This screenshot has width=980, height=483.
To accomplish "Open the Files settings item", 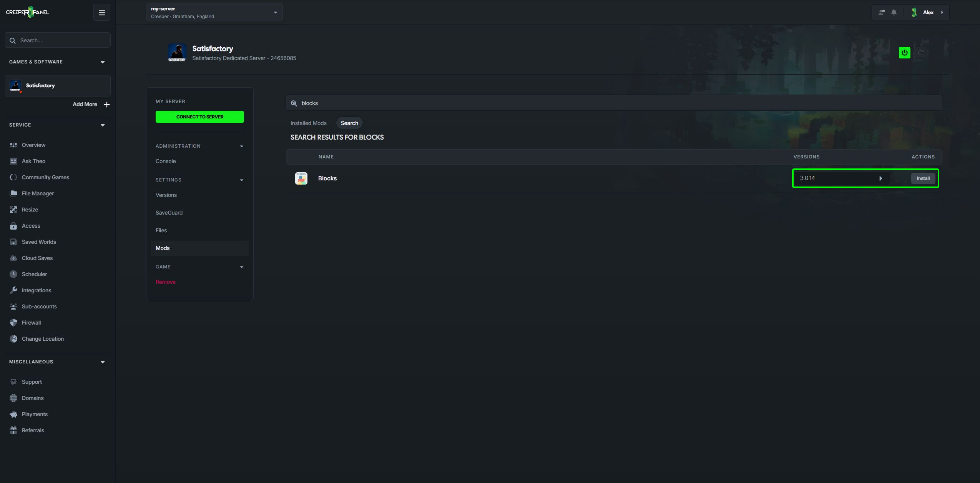I will pyautogui.click(x=161, y=230).
